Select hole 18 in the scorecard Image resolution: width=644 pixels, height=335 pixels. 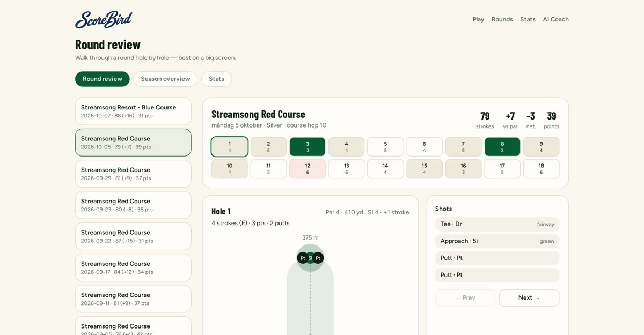(x=541, y=169)
